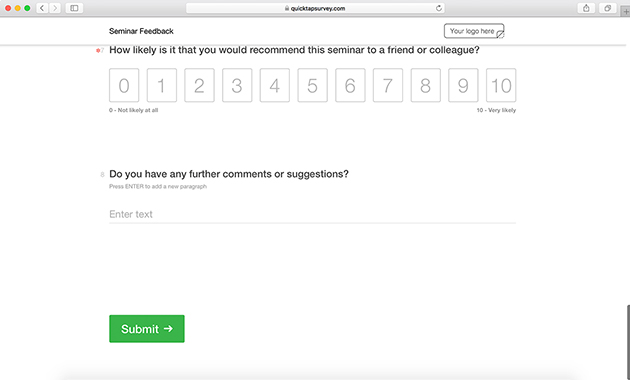Go back with Safari back arrow
Screen dimensions: 630x380
click(42, 8)
